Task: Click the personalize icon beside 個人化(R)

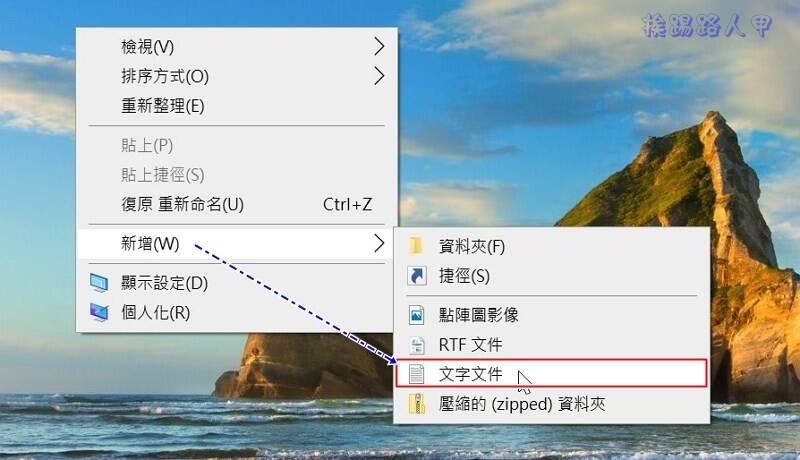Action: point(99,312)
